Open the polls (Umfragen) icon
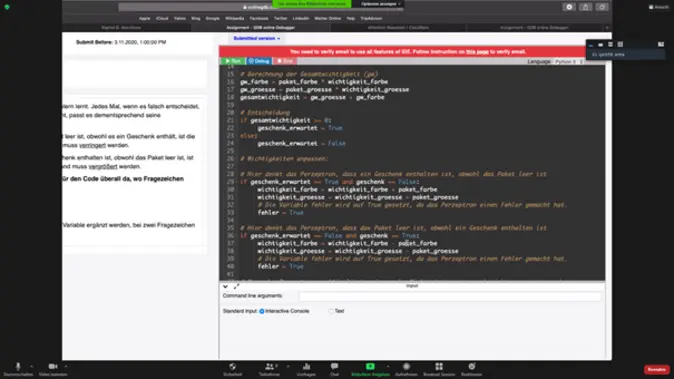 coord(306,367)
